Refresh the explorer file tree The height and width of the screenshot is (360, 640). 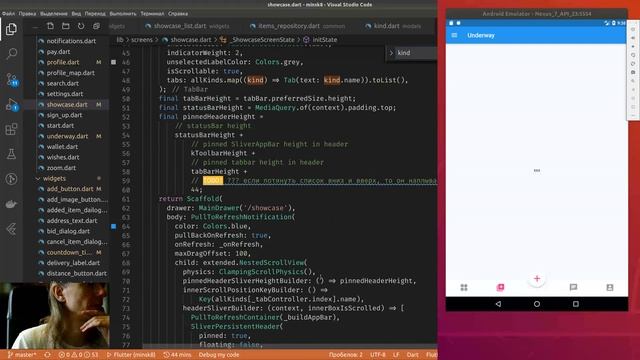coord(81,26)
